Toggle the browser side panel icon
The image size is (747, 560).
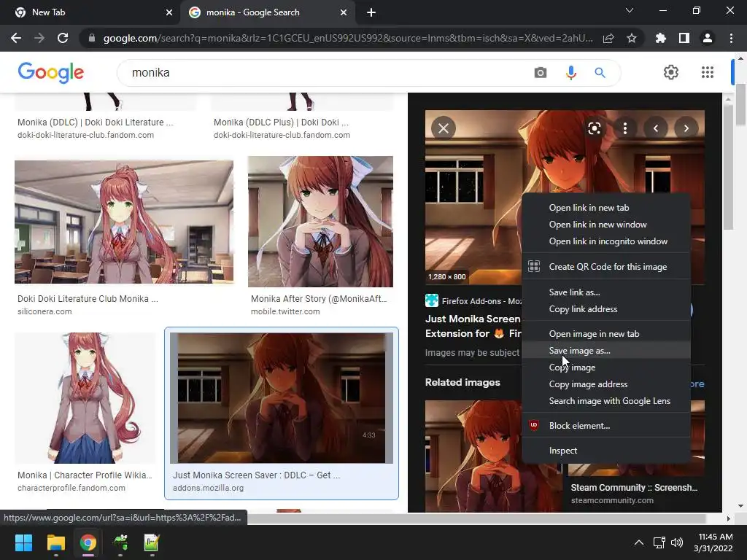coord(684,38)
